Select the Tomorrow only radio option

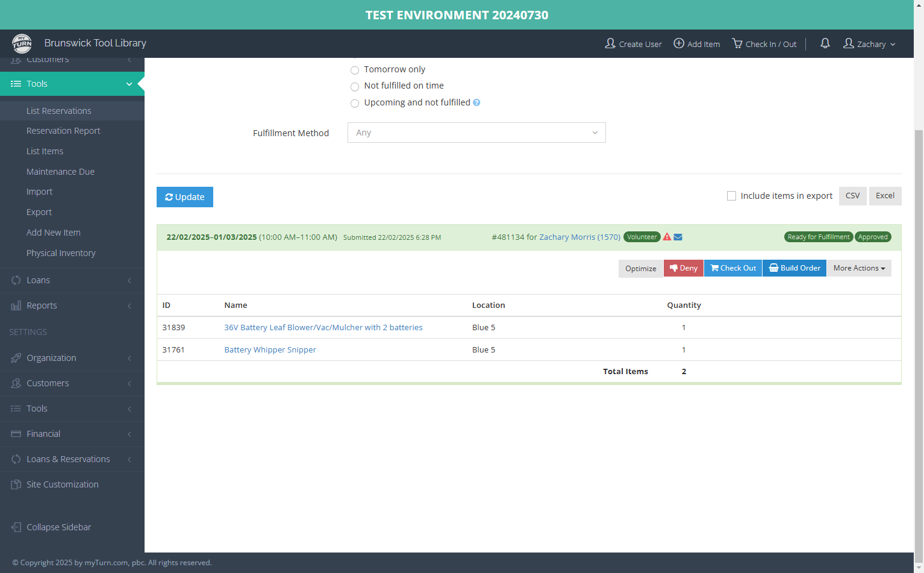pos(355,70)
